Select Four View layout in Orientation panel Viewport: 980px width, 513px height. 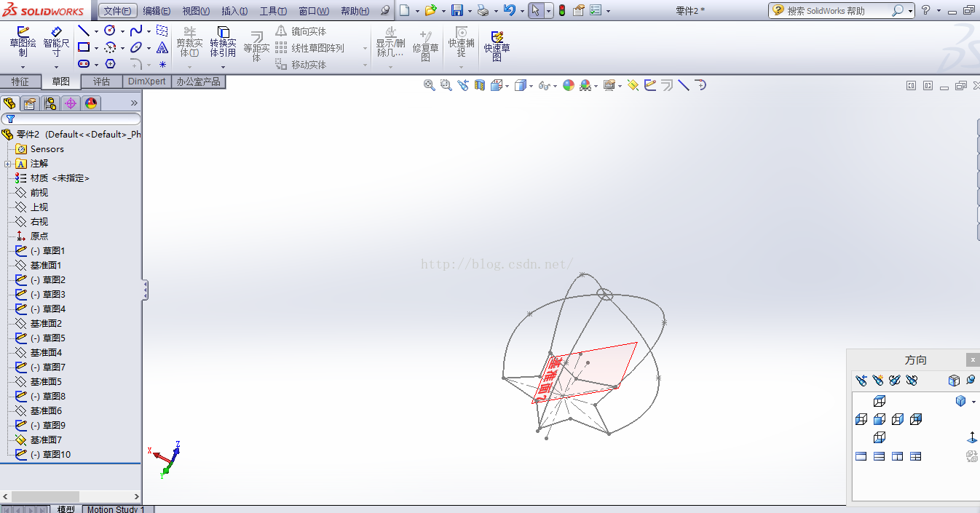click(x=915, y=456)
